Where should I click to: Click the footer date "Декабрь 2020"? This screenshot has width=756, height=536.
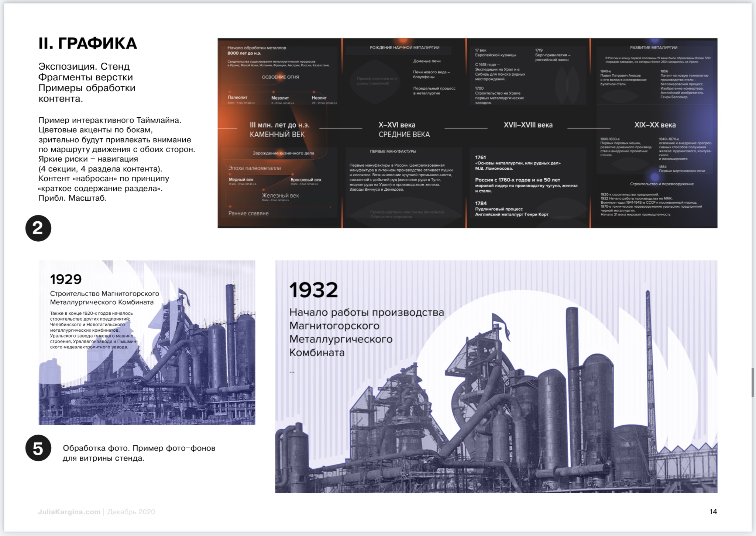tap(131, 512)
